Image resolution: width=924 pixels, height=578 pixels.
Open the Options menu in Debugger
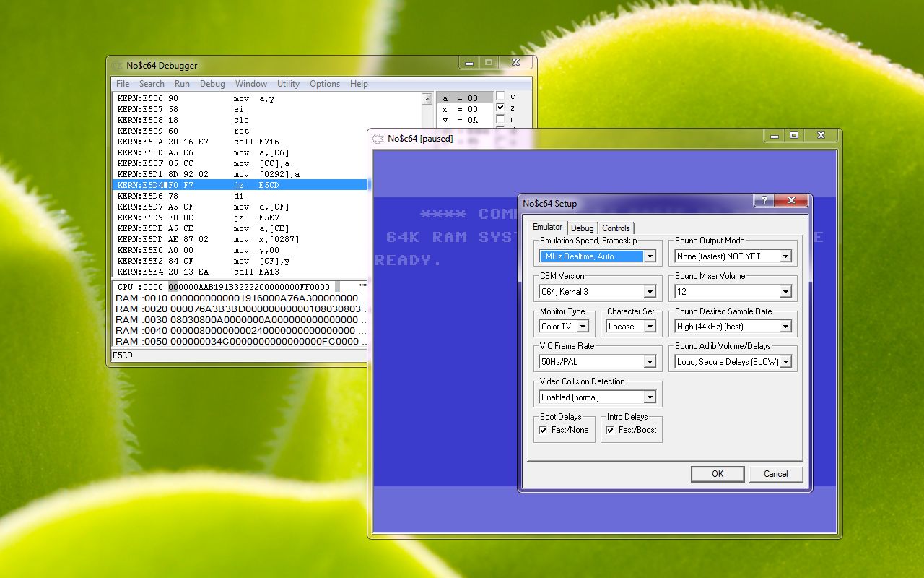tap(325, 84)
